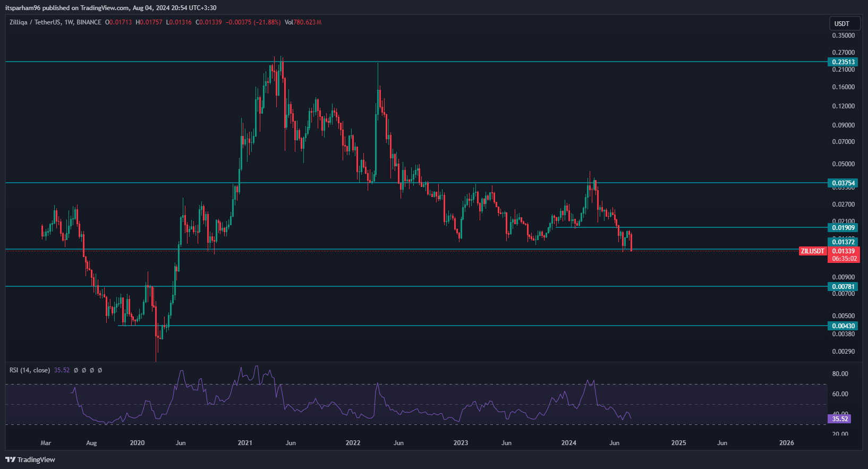The height and width of the screenshot is (469, 868).
Task: Click the publisher header text itsparham96
Action: [x=23, y=8]
